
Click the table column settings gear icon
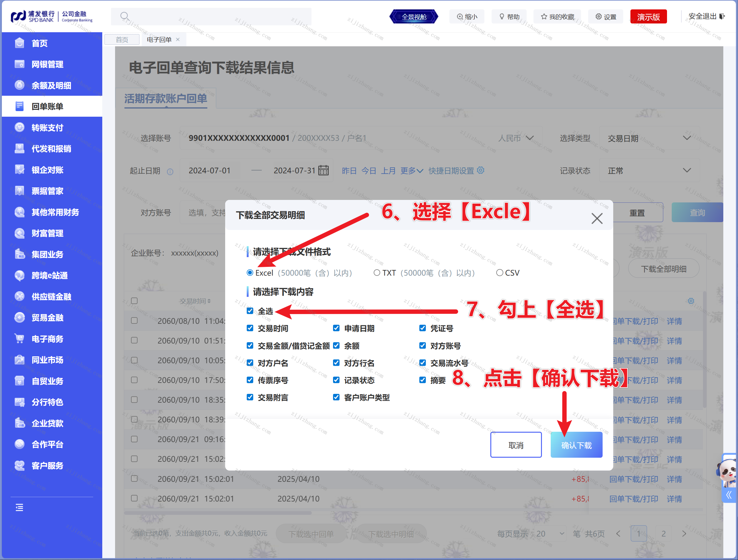coord(690,301)
